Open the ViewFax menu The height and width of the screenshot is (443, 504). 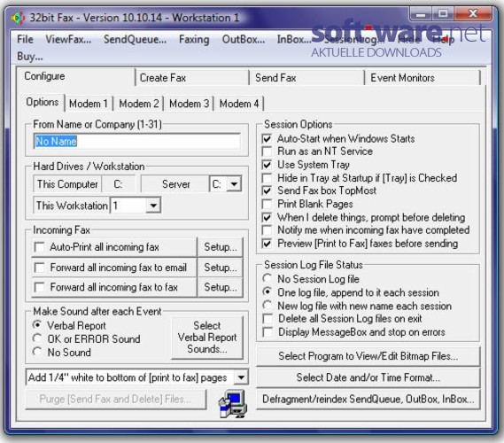point(68,39)
